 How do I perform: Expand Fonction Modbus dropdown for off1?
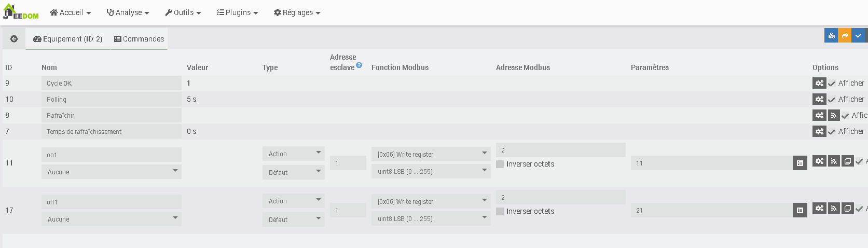[x=431, y=201]
